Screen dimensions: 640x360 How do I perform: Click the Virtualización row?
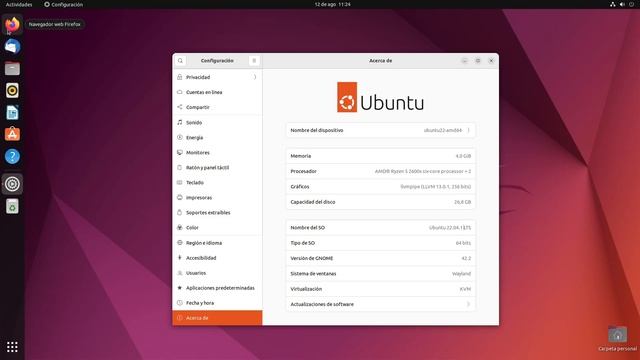pos(380,289)
